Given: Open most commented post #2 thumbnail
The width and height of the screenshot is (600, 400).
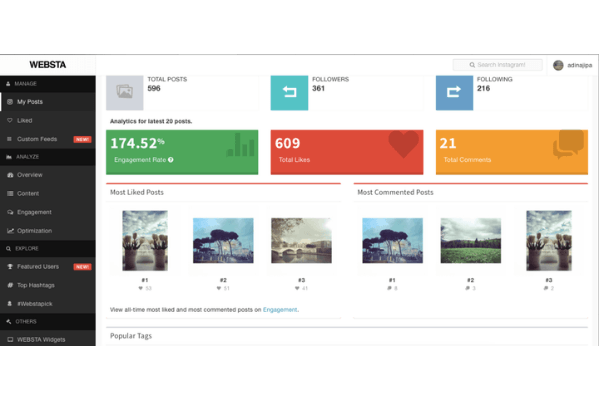Looking at the screenshot, I should pyautogui.click(x=471, y=240).
